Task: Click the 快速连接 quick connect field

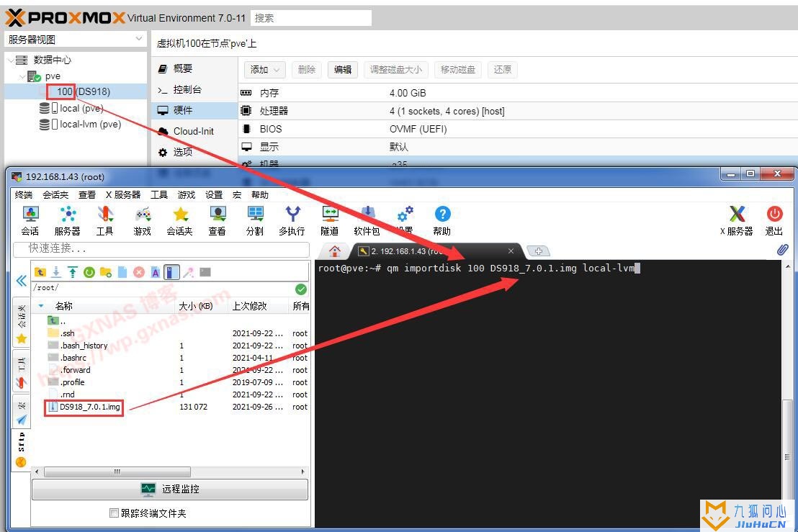Action: [161, 248]
